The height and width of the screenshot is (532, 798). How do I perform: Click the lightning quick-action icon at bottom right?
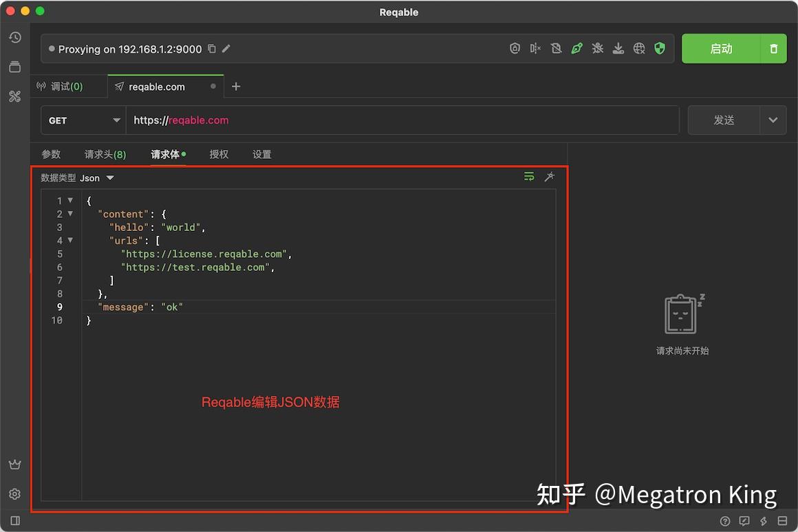point(763,521)
